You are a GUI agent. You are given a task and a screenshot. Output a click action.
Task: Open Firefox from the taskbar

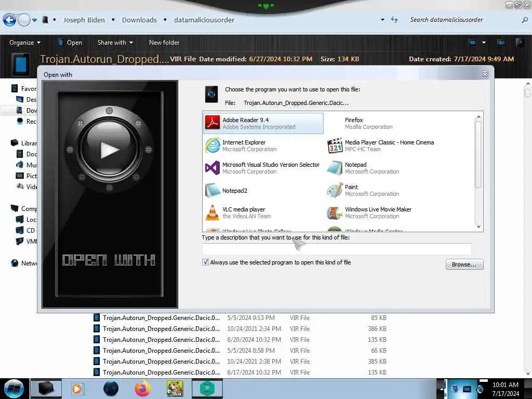(x=142, y=389)
